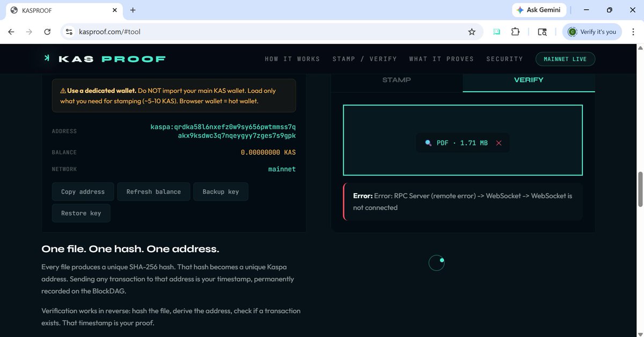Click the 0.00000000 KAS balance value
644x337 pixels.
tap(268, 152)
